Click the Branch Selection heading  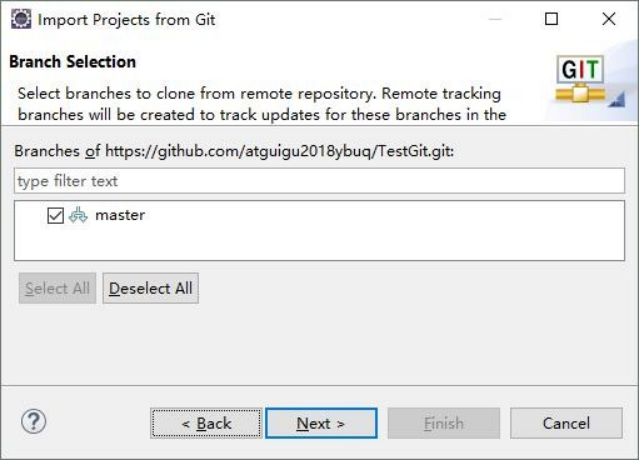pyautogui.click(x=72, y=62)
